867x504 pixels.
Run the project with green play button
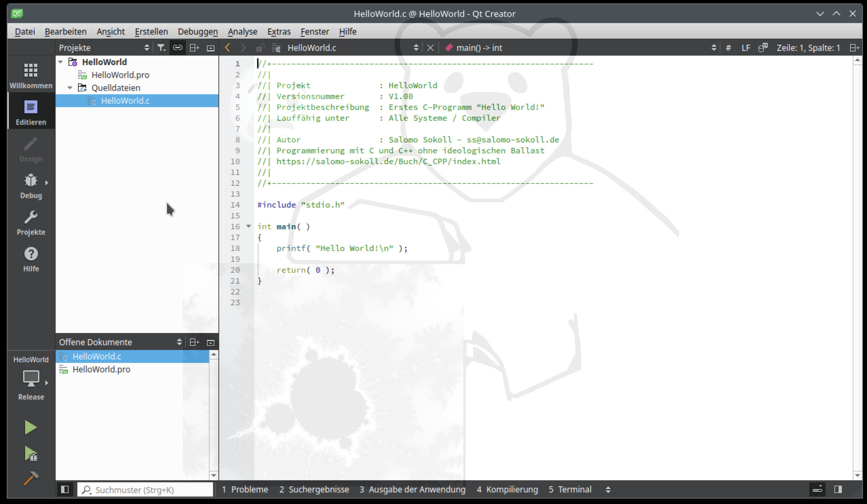(31, 427)
